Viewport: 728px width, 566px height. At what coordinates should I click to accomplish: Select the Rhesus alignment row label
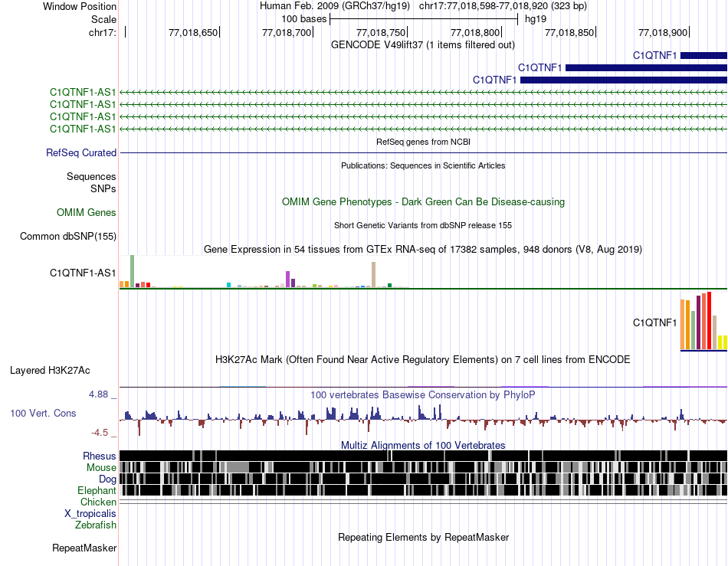tap(100, 456)
